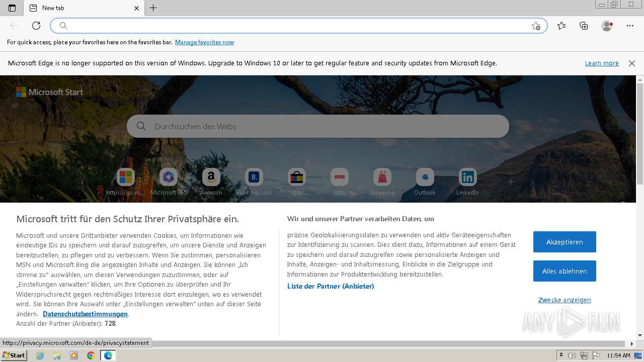Open the Outlook quick link
The width and height of the screenshot is (644, 362).
425,182
